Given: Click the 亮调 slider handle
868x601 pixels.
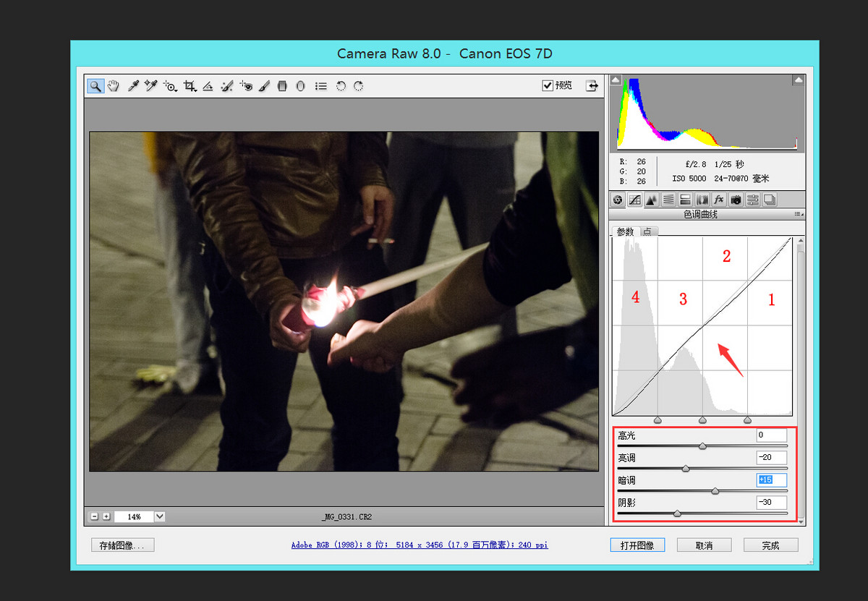Looking at the screenshot, I should pyautogui.click(x=686, y=469).
